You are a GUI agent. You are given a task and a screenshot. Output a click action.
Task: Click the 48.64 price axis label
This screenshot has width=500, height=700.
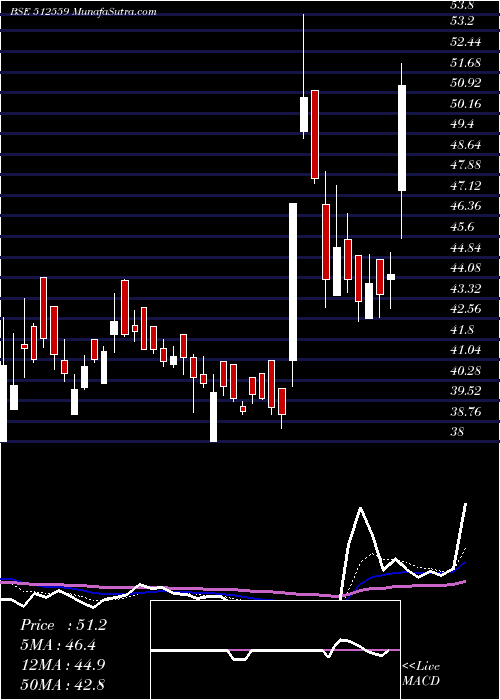pyautogui.click(x=466, y=145)
